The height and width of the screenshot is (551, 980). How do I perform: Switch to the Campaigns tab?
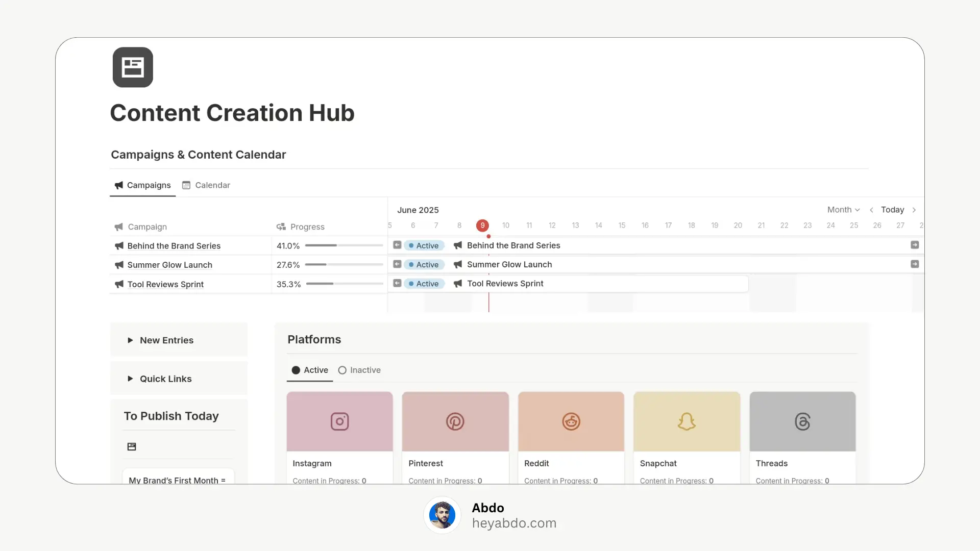tap(142, 185)
